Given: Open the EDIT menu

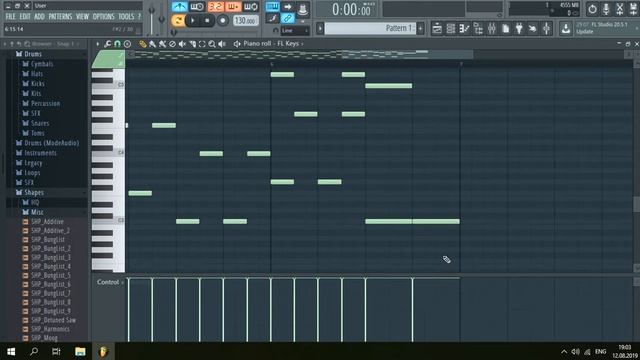Looking at the screenshot, I should pos(25,17).
